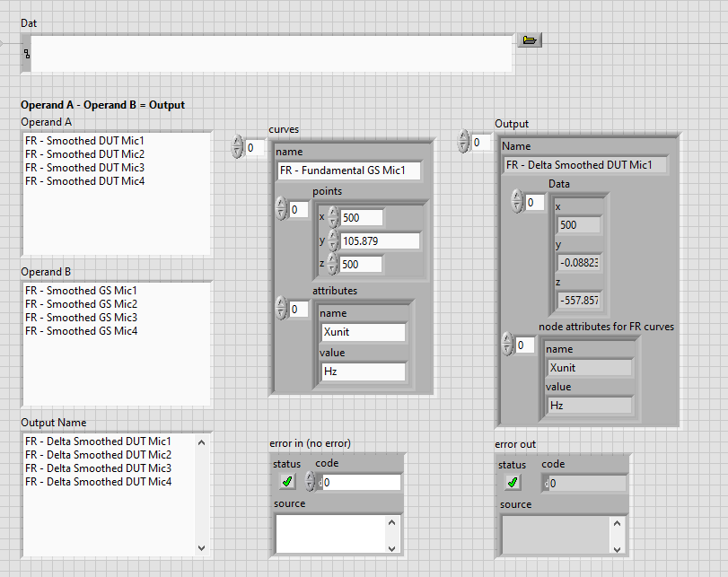Click the error in source text box
The width and height of the screenshot is (728, 577).
(329, 533)
